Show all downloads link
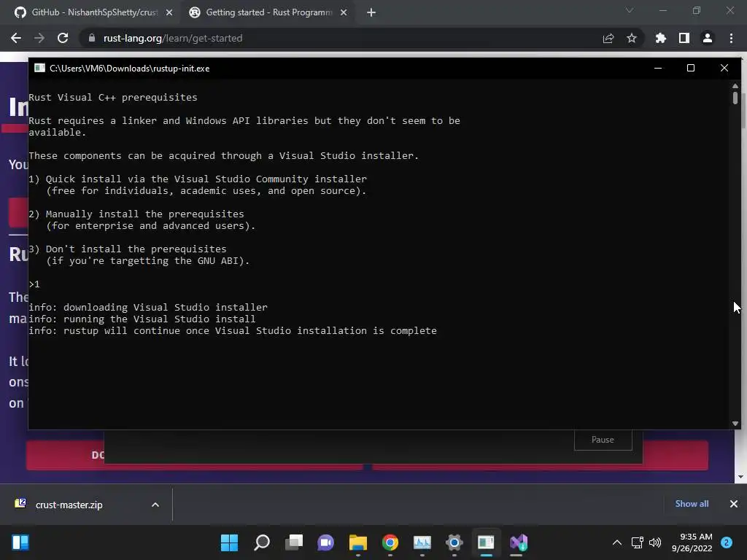 (692, 504)
